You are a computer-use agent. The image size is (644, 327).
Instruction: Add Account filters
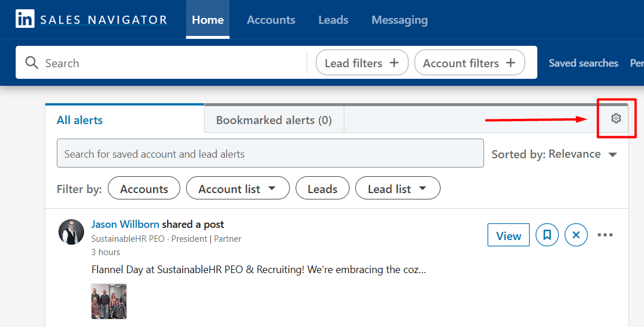pos(470,63)
